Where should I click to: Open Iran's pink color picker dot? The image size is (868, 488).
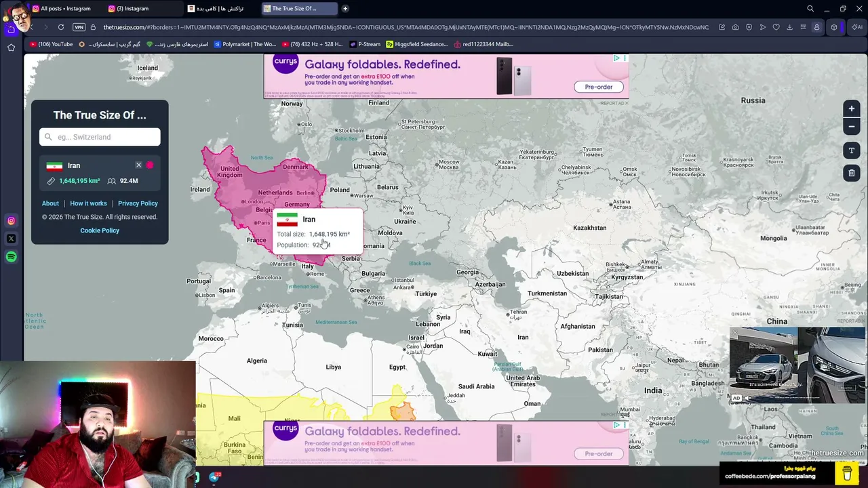(x=150, y=165)
